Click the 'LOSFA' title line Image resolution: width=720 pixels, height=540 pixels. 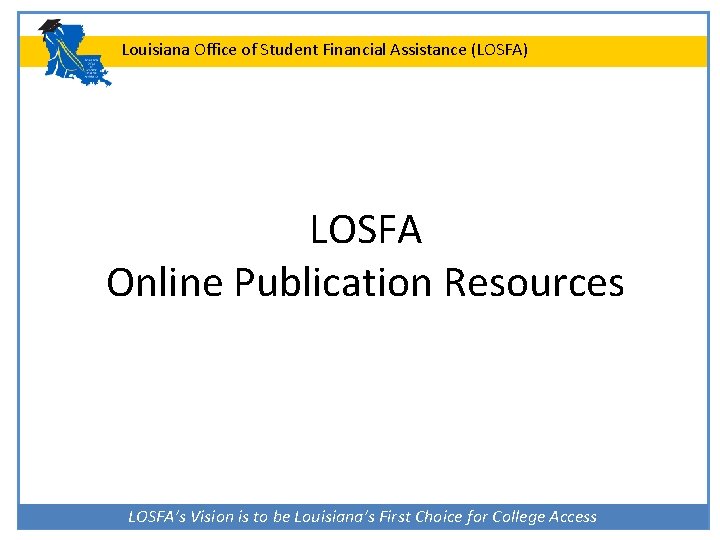point(366,229)
